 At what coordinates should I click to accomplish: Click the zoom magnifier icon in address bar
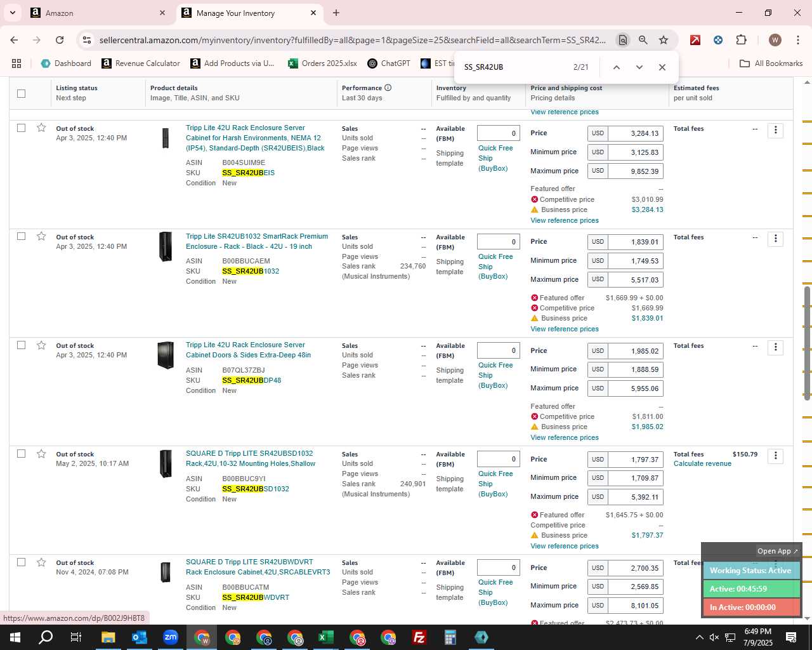pyautogui.click(x=643, y=40)
